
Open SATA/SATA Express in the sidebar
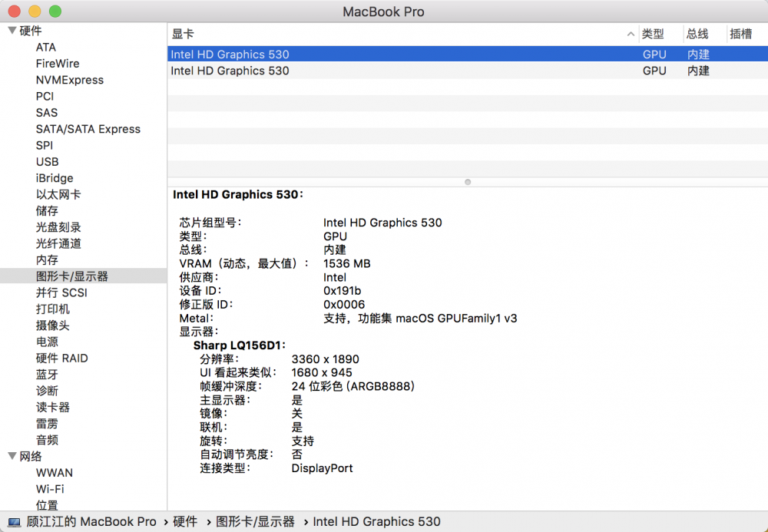pyautogui.click(x=88, y=129)
